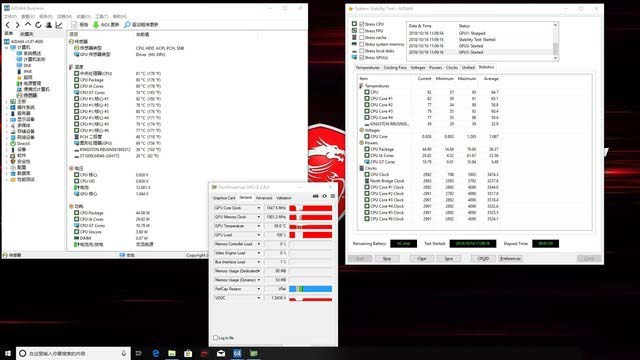This screenshot has height=360, width=640.
Task: Click the CPUID button in Stability Test
Action: pos(483,259)
